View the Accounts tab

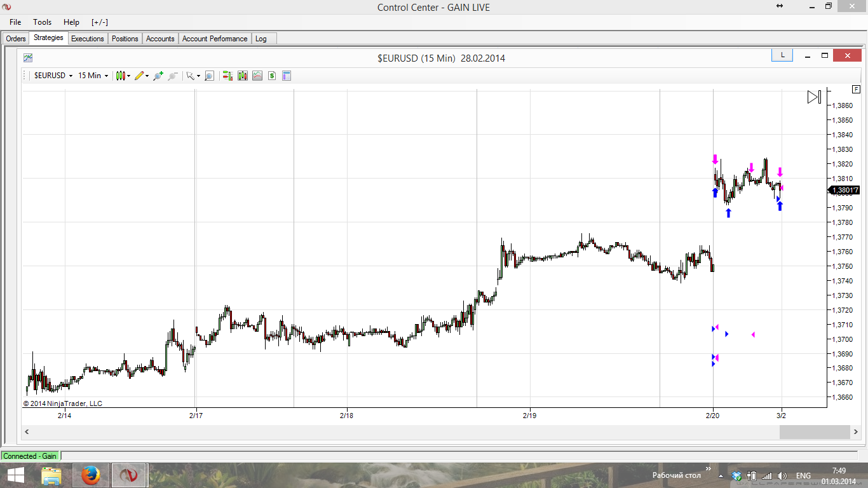[x=160, y=39]
